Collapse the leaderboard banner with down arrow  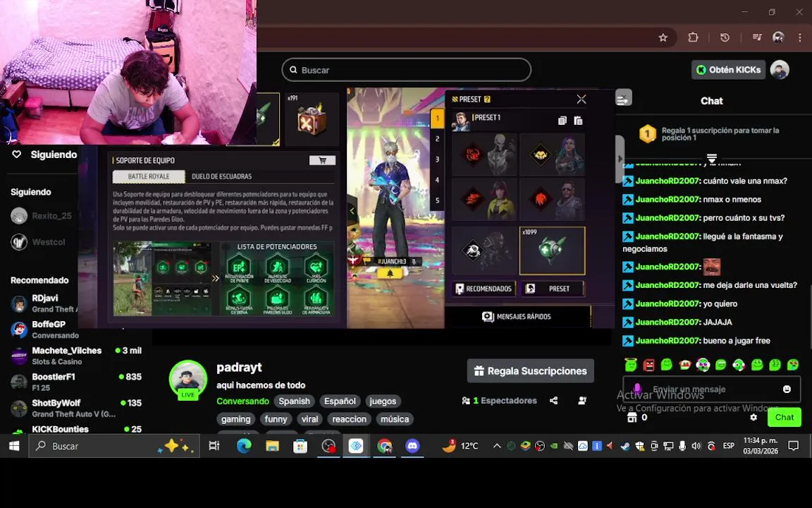click(x=711, y=158)
